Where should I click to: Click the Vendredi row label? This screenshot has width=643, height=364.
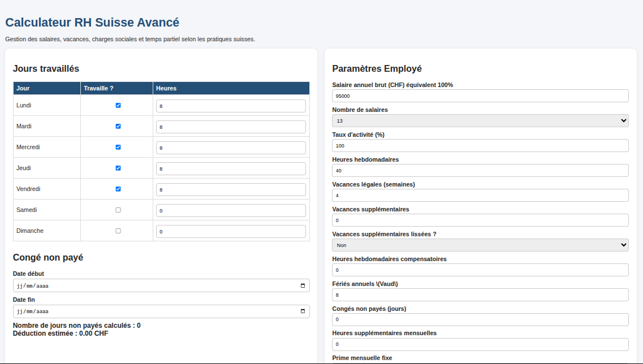point(28,189)
